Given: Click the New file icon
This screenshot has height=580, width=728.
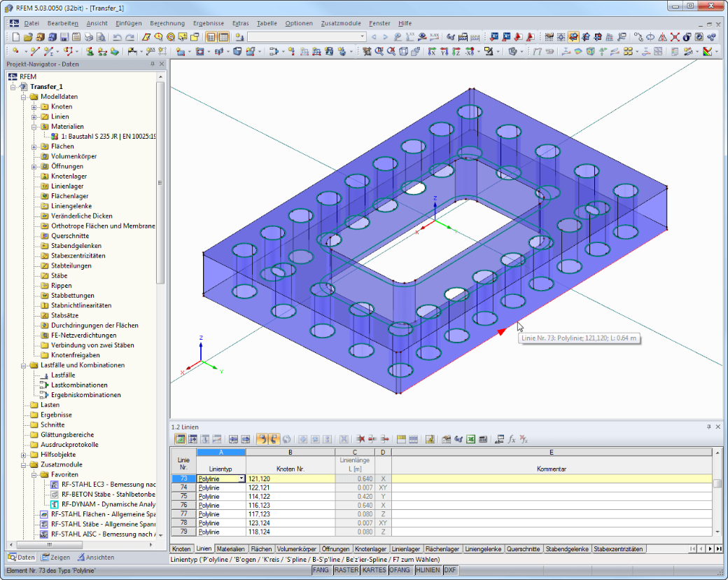Looking at the screenshot, I should click(16, 36).
